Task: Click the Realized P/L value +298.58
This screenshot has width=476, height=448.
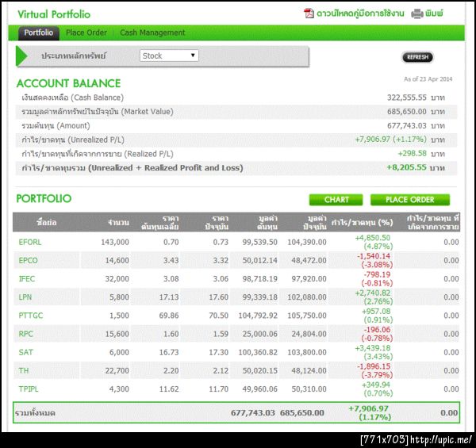Action: [413, 154]
